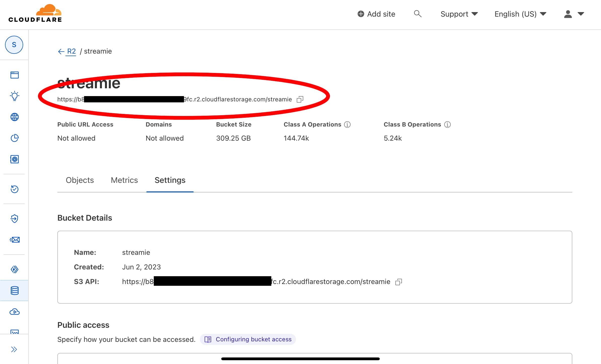
Task: Select the Metrics tab
Action: click(x=124, y=180)
